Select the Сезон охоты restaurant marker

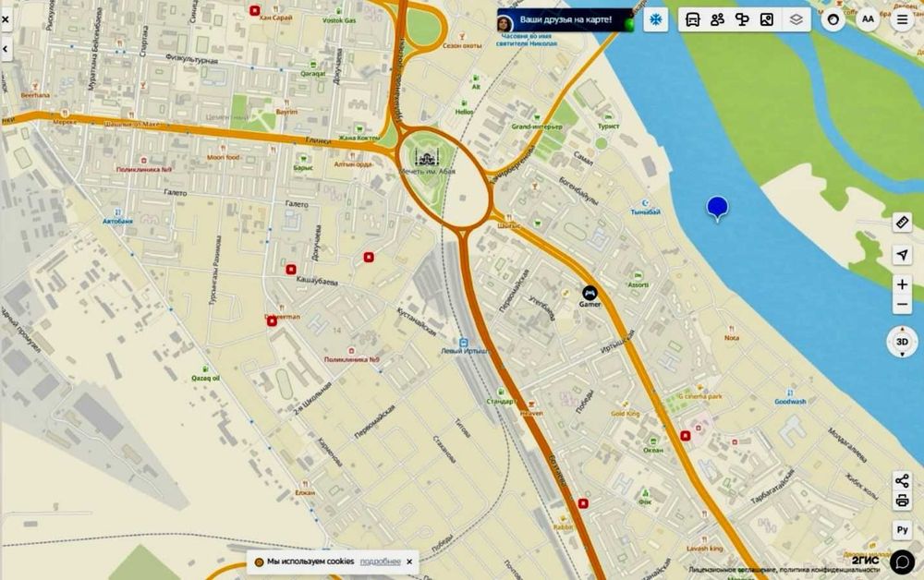coord(462,37)
